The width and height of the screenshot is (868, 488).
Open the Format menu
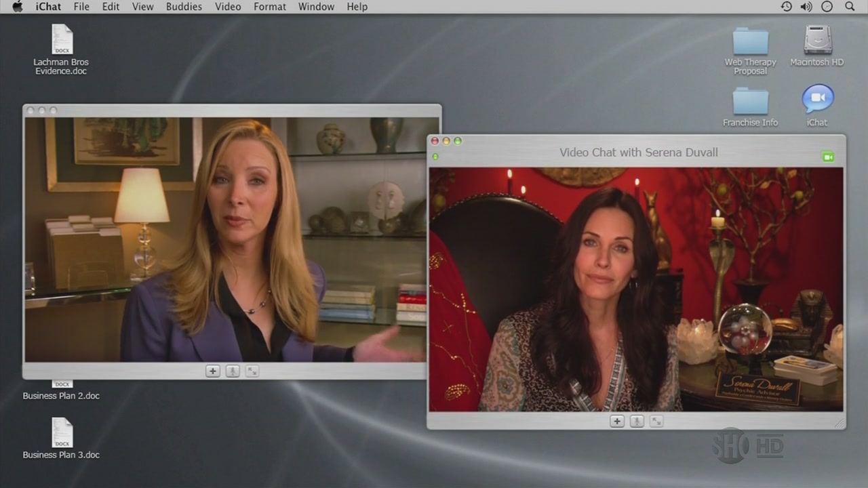(x=270, y=7)
